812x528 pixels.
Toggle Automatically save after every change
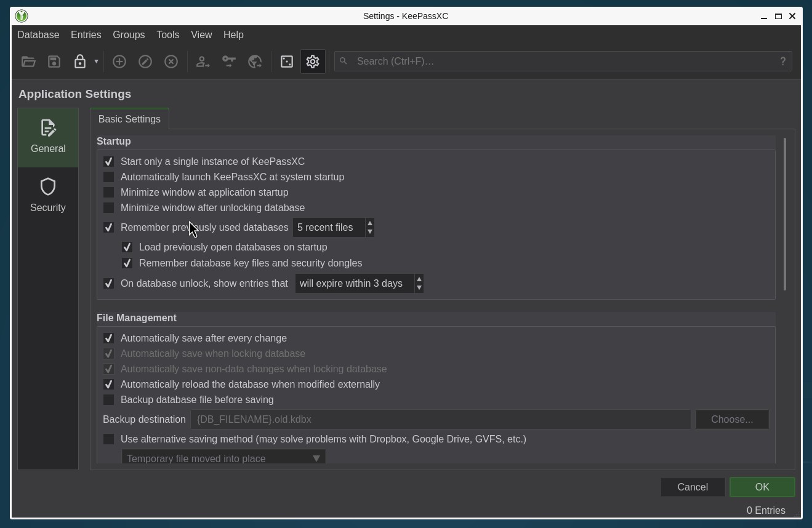point(108,338)
